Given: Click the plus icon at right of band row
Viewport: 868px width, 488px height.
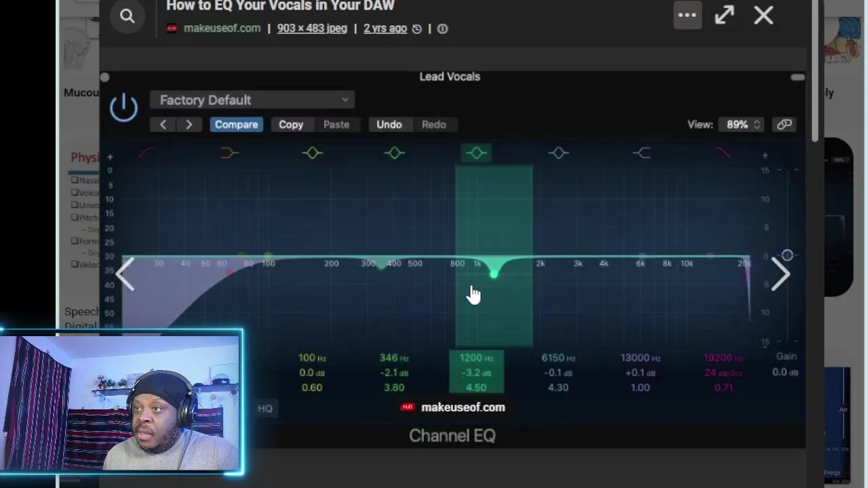Looking at the screenshot, I should click(x=765, y=156).
